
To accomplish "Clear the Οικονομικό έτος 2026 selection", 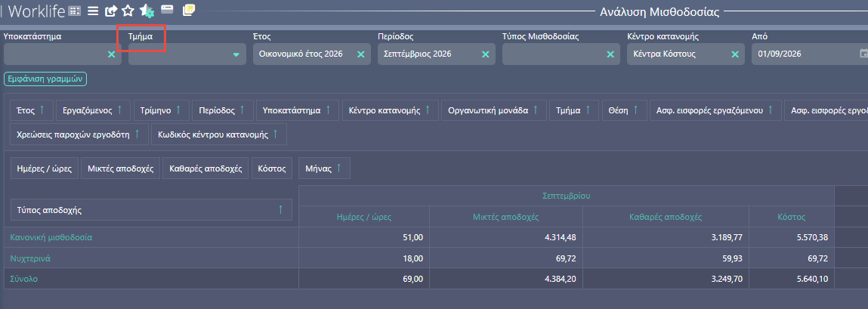I will pos(360,54).
